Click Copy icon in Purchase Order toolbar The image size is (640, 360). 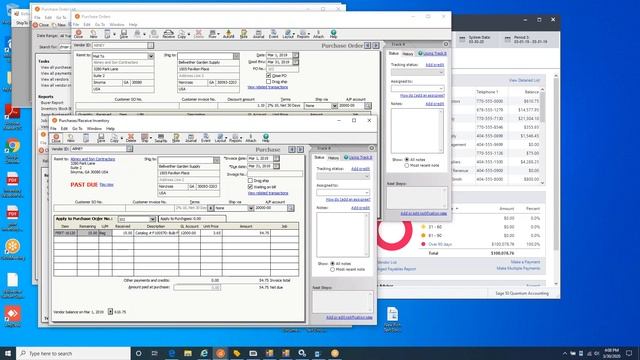182,34
